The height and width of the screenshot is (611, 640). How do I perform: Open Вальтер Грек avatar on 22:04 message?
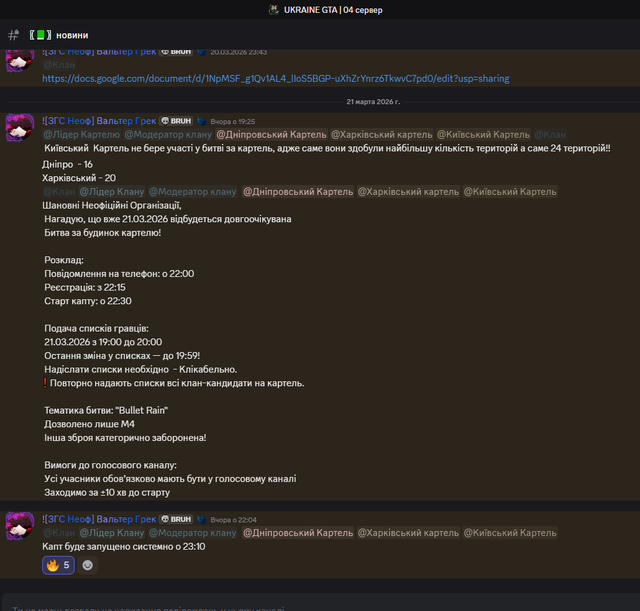[x=20, y=526]
